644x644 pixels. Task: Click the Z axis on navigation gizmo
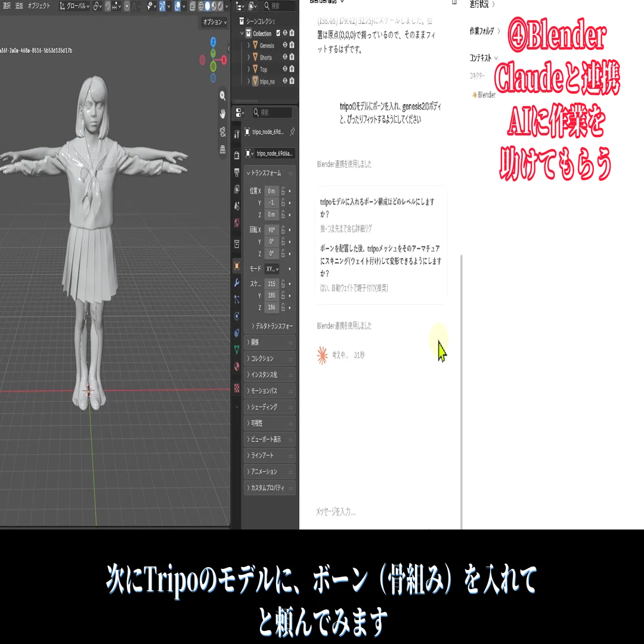point(213,42)
